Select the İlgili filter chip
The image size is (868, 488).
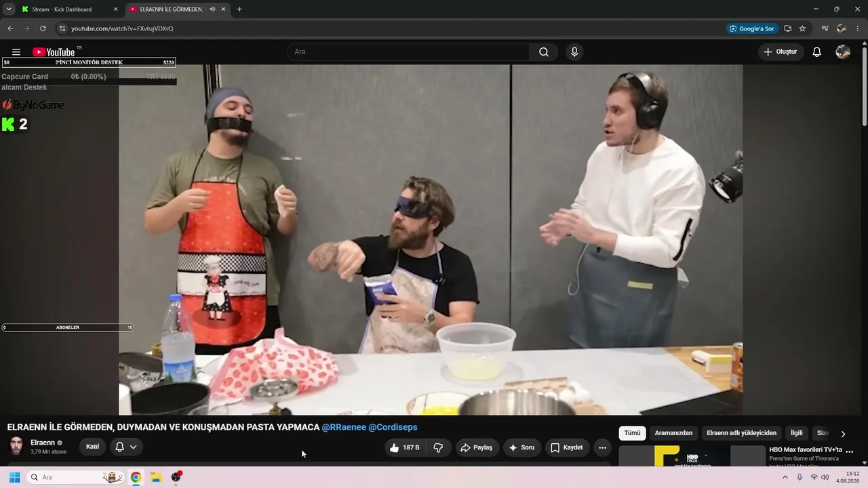point(797,433)
